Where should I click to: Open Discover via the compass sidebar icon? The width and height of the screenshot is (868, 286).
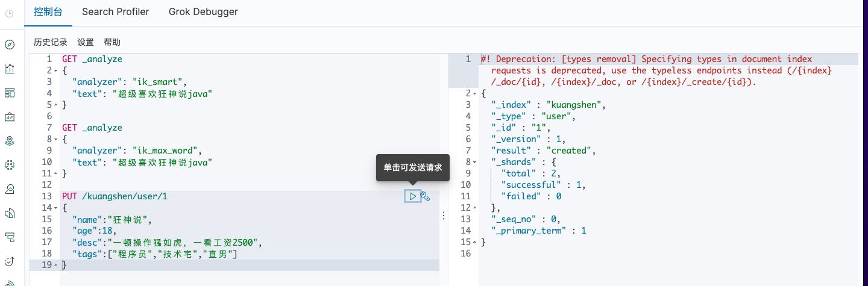click(x=10, y=45)
